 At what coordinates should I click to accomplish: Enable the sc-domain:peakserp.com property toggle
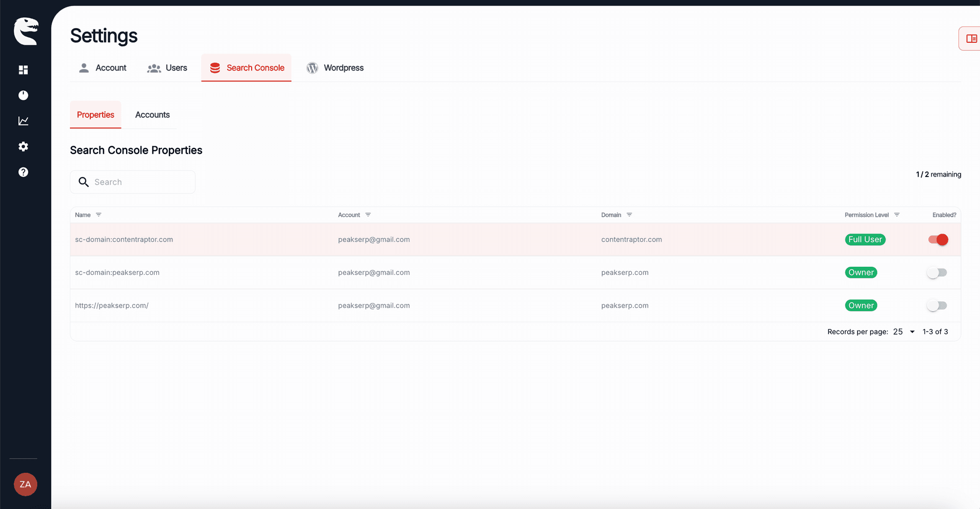(x=937, y=272)
